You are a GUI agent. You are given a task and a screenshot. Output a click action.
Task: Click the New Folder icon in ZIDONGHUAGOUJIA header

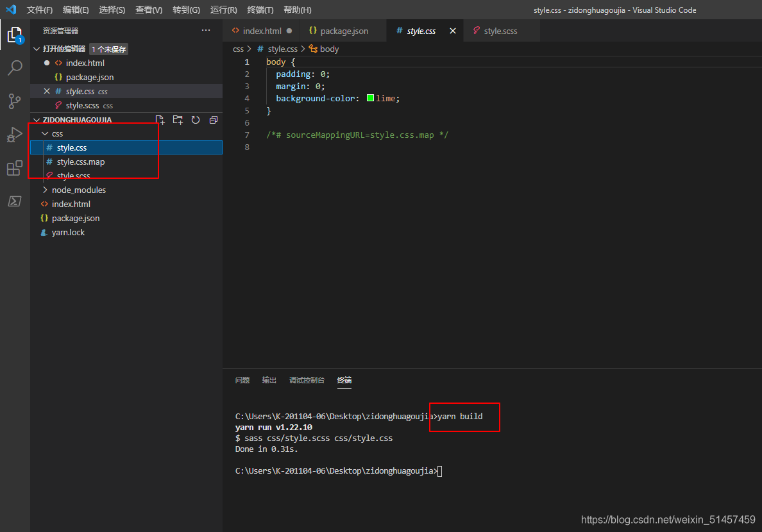pyautogui.click(x=178, y=120)
